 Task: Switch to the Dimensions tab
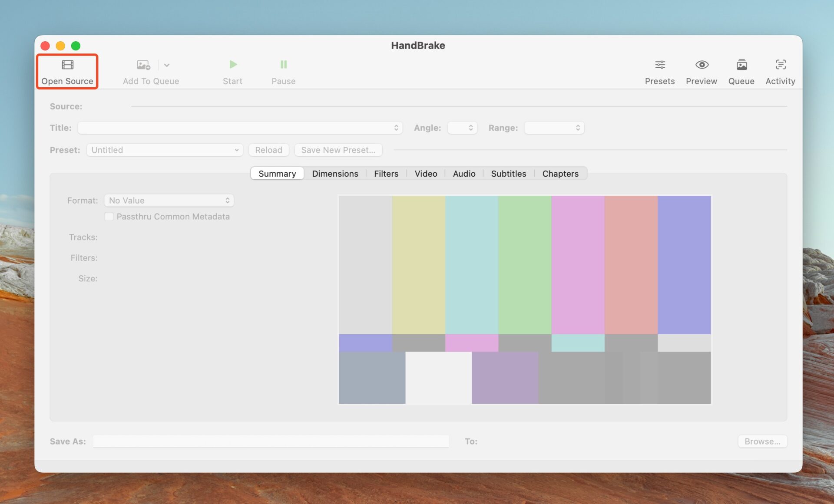click(x=335, y=174)
